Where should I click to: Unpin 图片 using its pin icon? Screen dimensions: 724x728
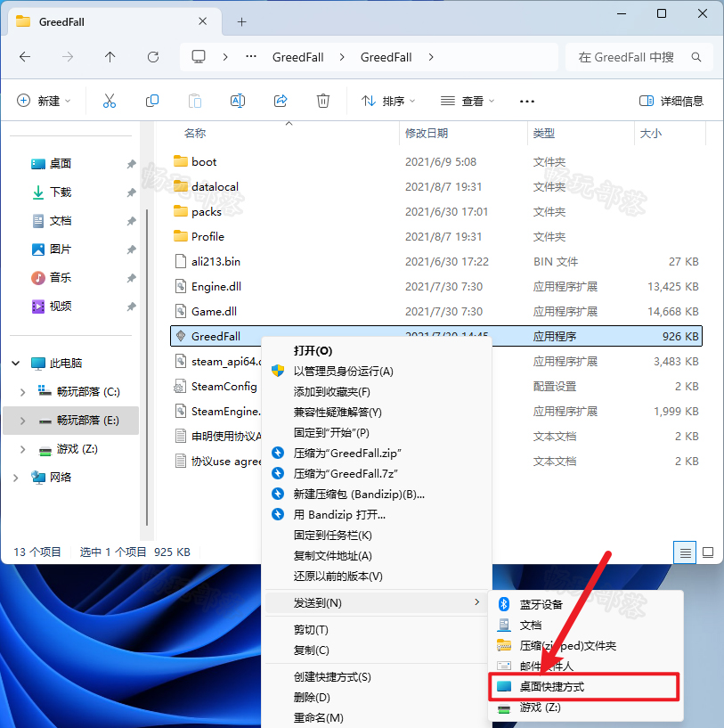(131, 249)
